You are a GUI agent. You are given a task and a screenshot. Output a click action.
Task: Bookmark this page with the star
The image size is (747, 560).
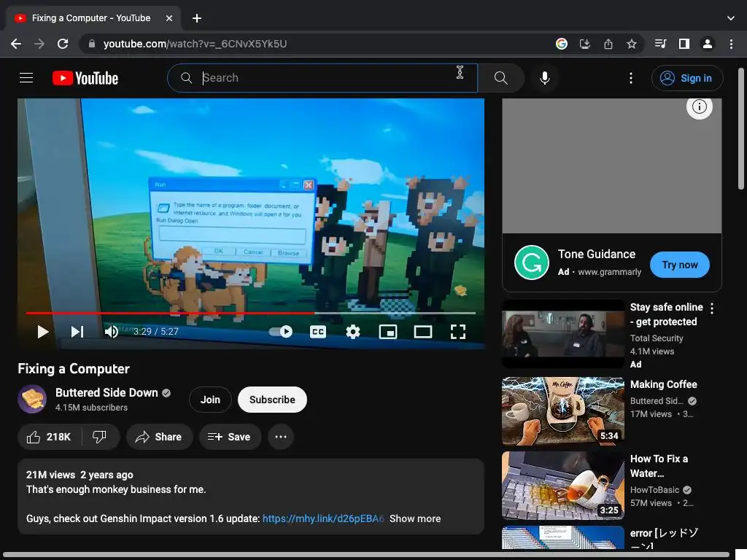[x=632, y=44]
